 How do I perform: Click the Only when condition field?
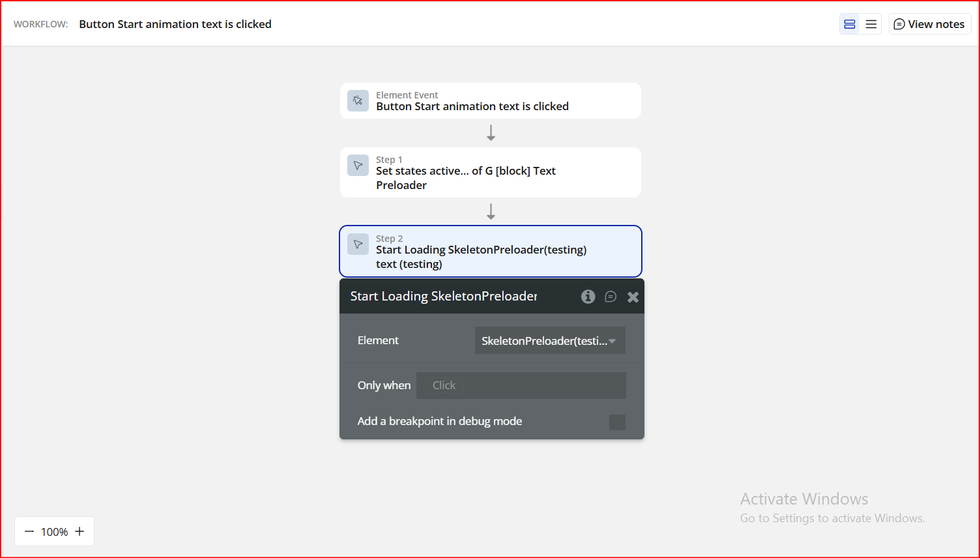tap(521, 385)
